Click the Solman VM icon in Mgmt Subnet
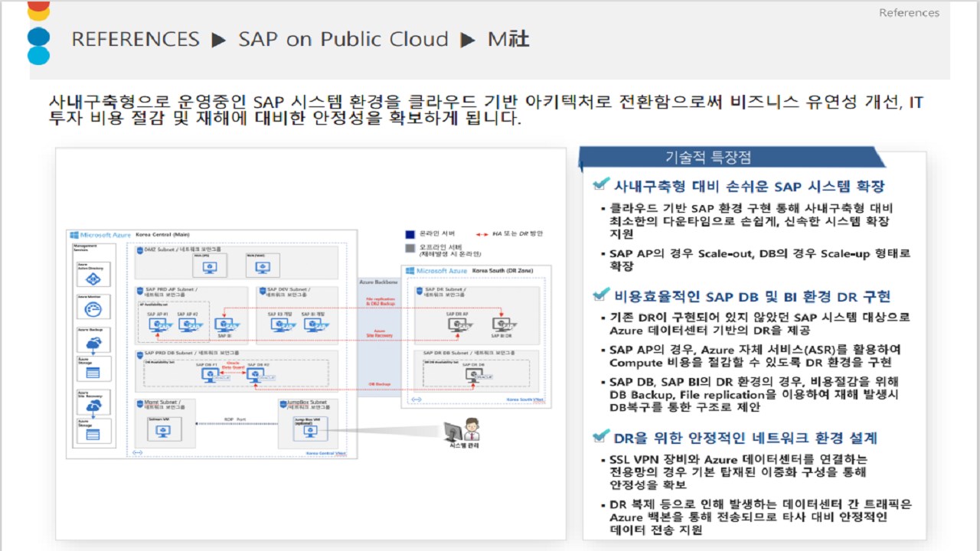Viewport: 980px width, 551px height. pyautogui.click(x=162, y=431)
